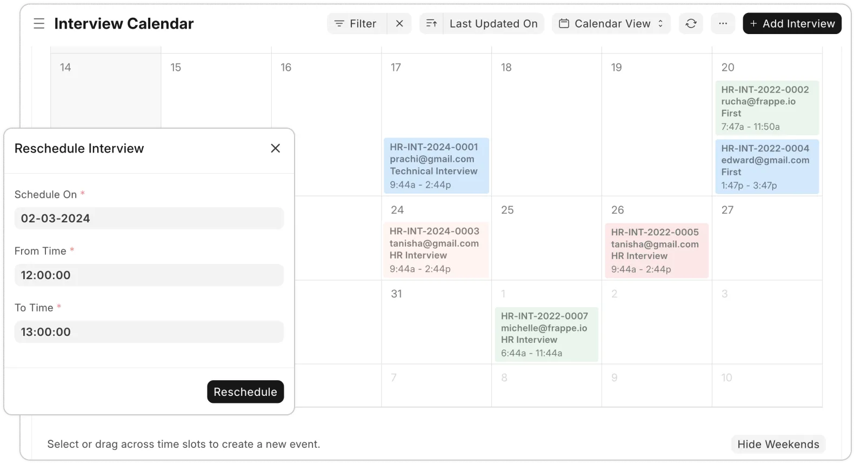Click Add Interview button
This screenshot has height=464, width=868.
click(x=792, y=24)
